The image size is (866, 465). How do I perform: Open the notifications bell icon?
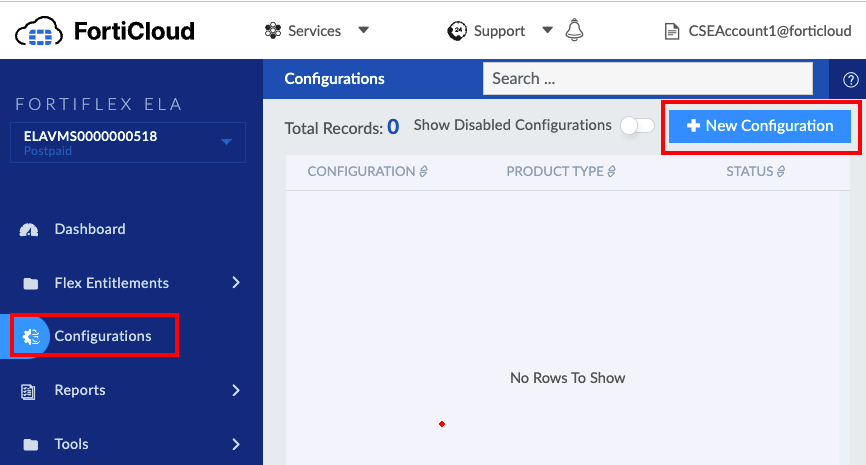click(574, 30)
